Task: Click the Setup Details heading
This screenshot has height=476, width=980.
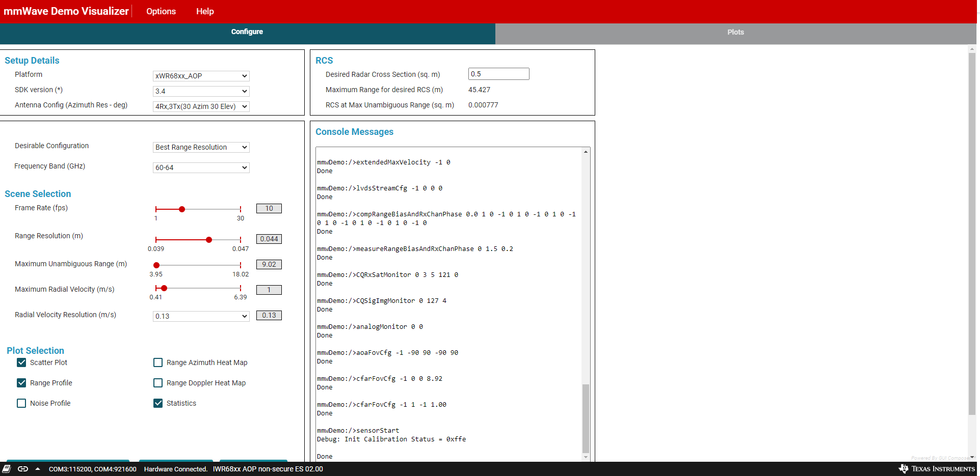Action: (x=32, y=61)
